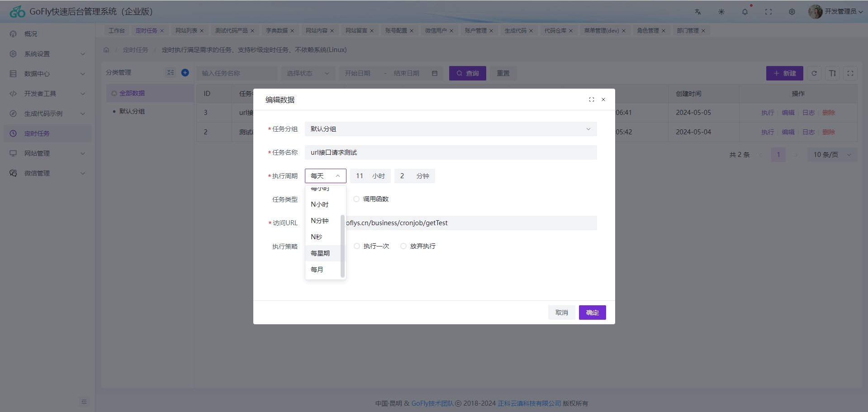This screenshot has height=412, width=868.
Task: Choose 每星期 in the cycle list
Action: click(323, 253)
